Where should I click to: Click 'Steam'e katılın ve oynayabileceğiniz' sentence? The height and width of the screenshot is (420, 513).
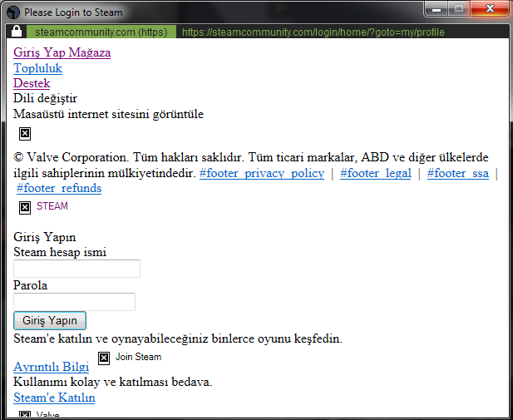pos(178,338)
